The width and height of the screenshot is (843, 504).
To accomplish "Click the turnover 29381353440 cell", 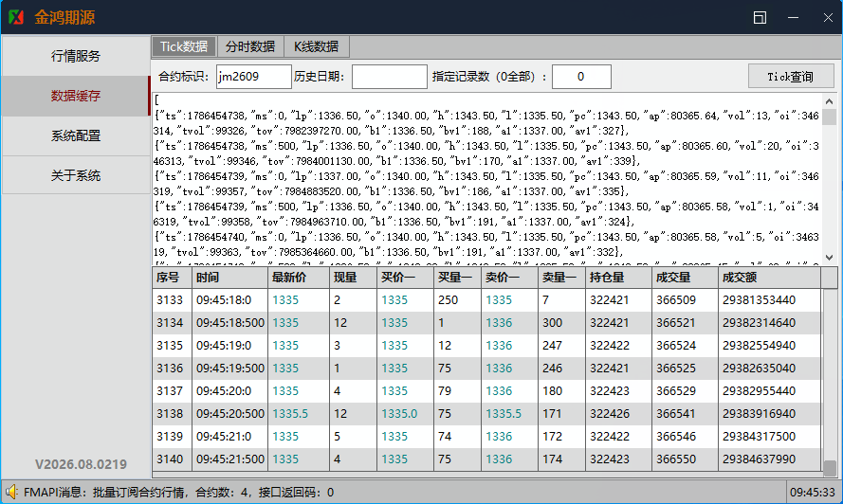I will click(x=769, y=299).
